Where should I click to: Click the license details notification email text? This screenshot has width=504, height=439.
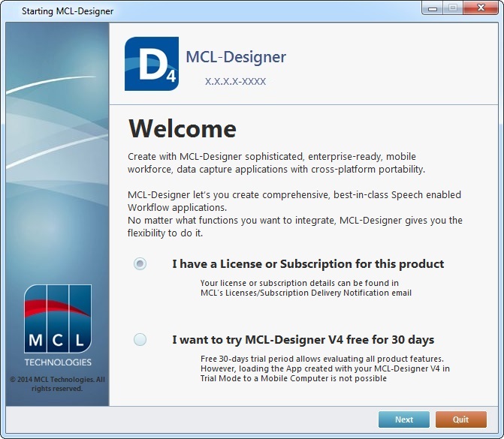pyautogui.click(x=306, y=287)
